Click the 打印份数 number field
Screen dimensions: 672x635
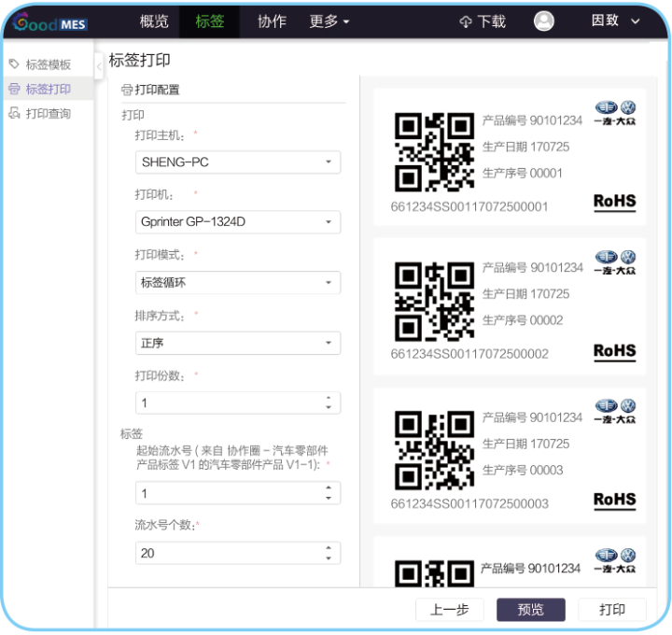[x=238, y=403]
